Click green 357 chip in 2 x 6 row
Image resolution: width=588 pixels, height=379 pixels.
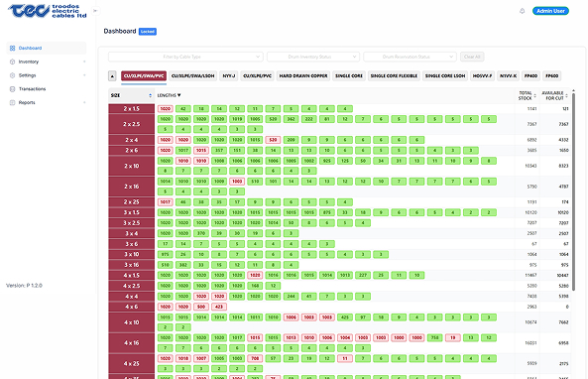(x=219, y=150)
